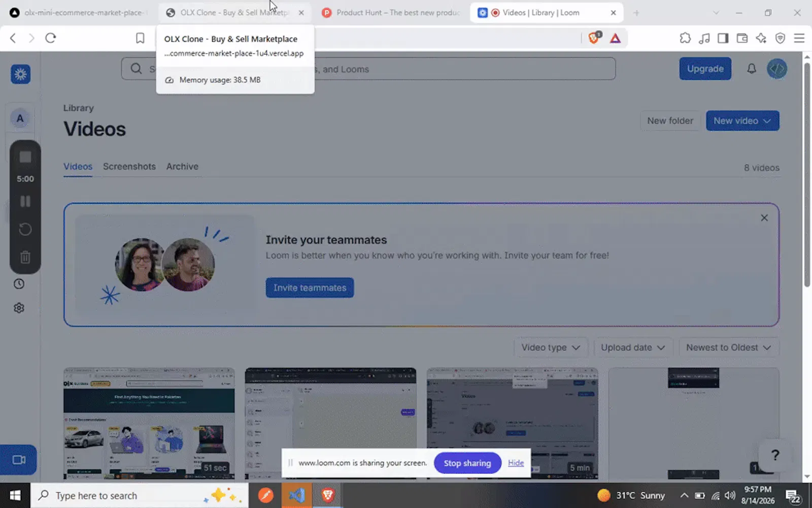Viewport: 812px width, 508px height.
Task: Close the OLX Clone browser tab
Action: pos(301,13)
